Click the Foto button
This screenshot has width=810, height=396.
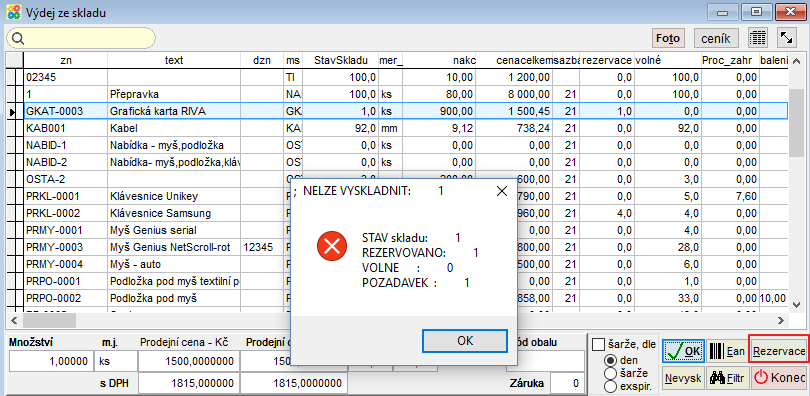tap(667, 38)
